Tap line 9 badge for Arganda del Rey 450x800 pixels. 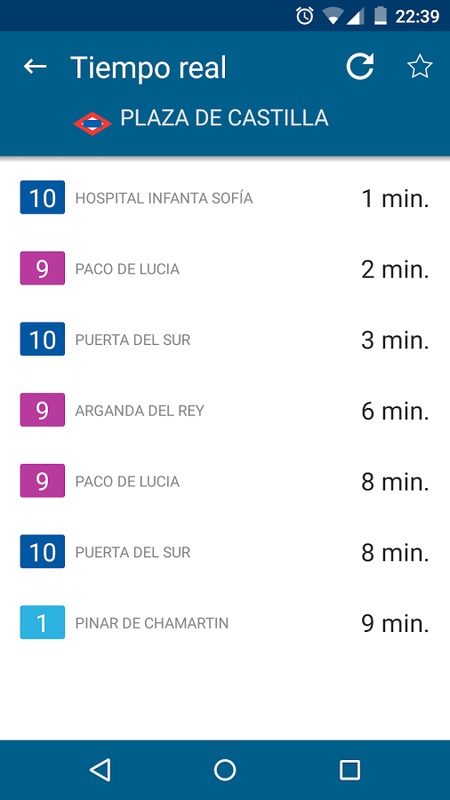click(x=42, y=410)
